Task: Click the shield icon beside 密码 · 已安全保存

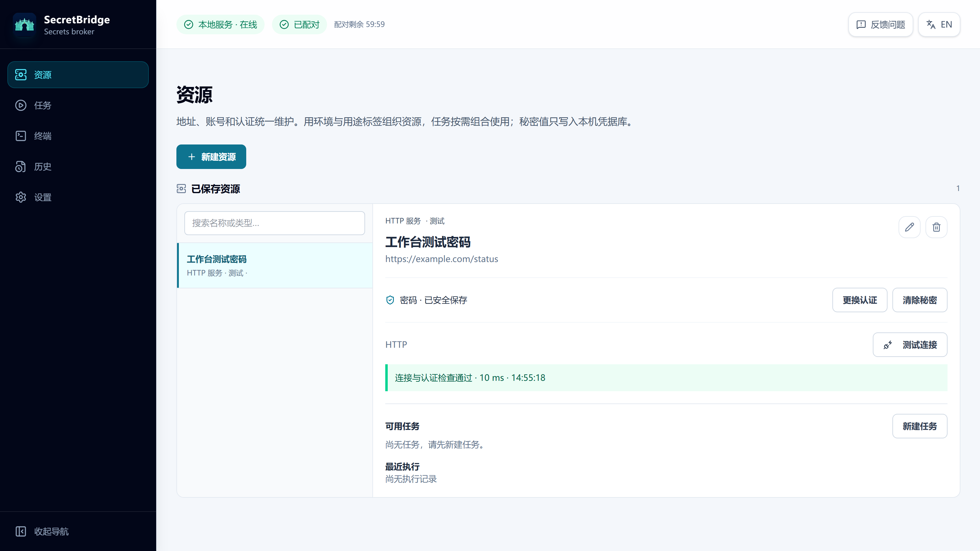Action: click(390, 300)
